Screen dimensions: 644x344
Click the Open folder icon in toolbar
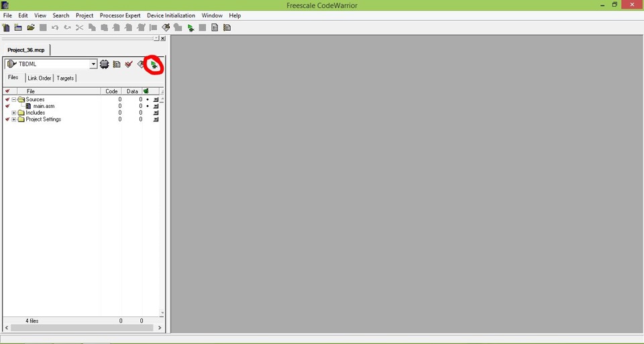tap(31, 27)
